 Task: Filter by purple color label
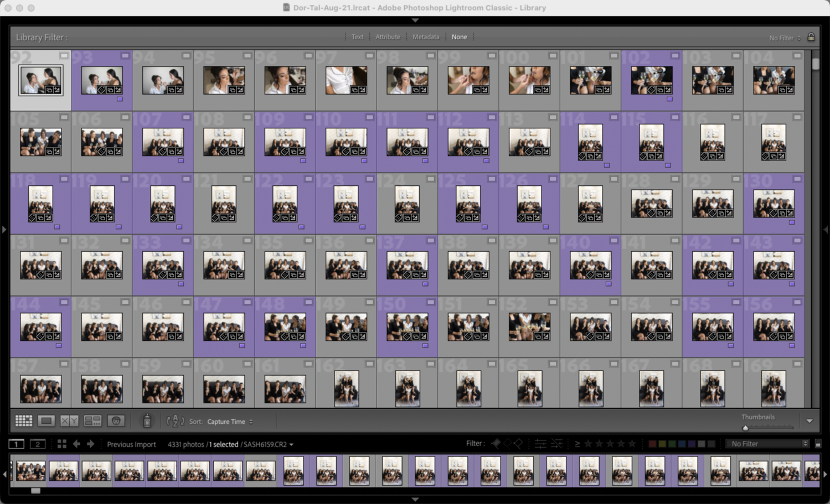[x=692, y=444]
